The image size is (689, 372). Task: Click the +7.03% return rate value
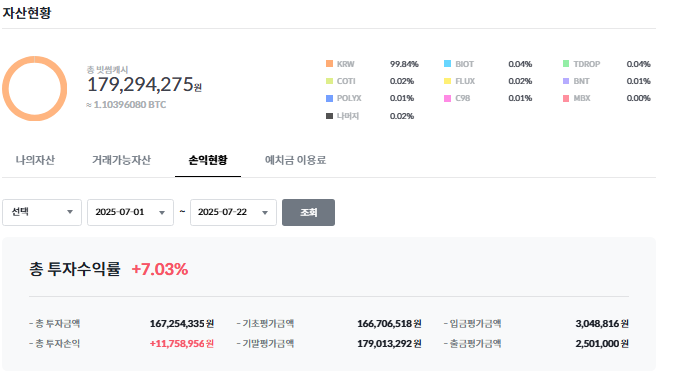pyautogui.click(x=160, y=269)
